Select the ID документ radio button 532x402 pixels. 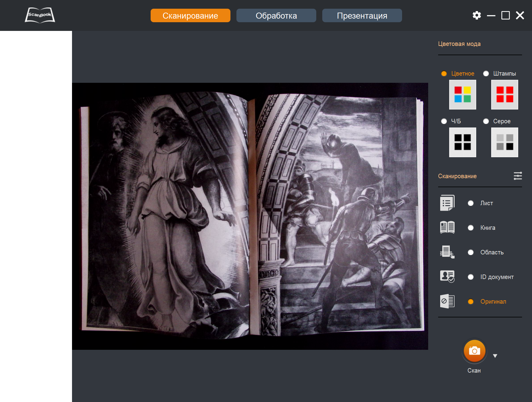click(471, 277)
